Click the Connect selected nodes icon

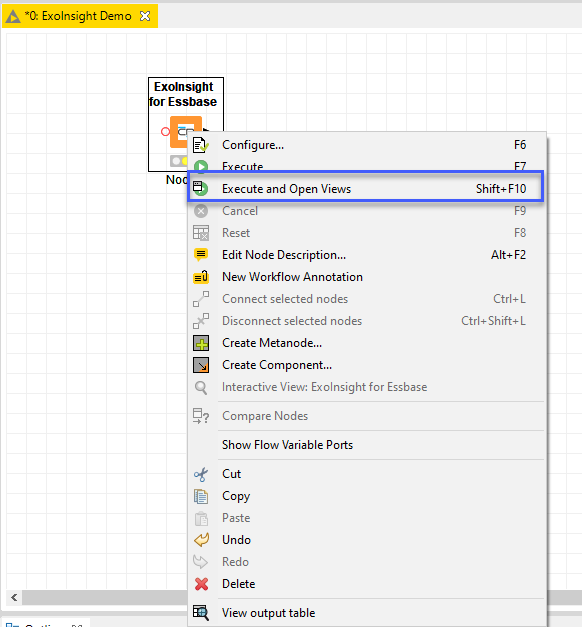201,299
